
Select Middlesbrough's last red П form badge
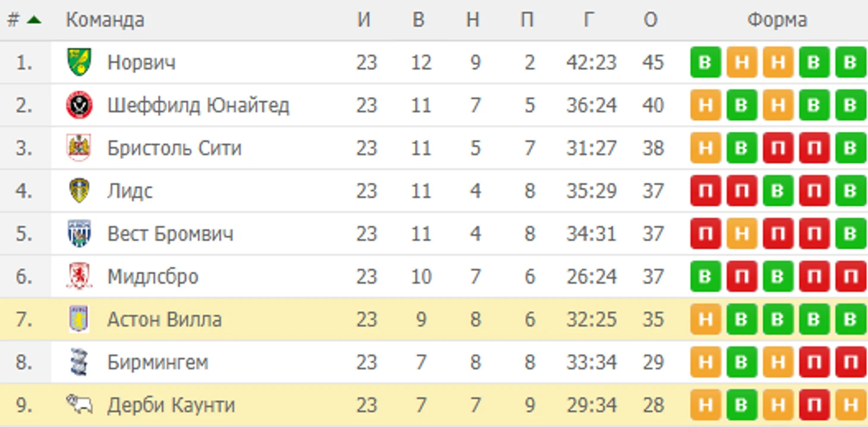click(850, 277)
